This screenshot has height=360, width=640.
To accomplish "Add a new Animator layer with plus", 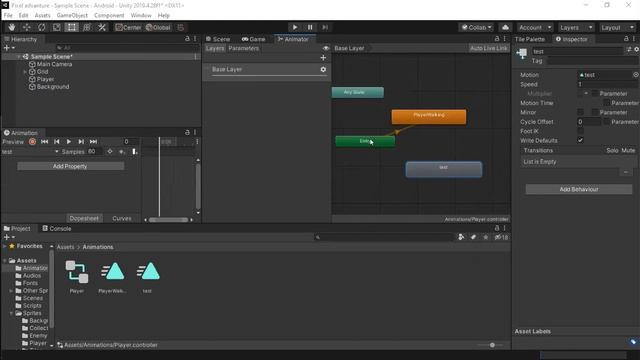I will coord(323,58).
